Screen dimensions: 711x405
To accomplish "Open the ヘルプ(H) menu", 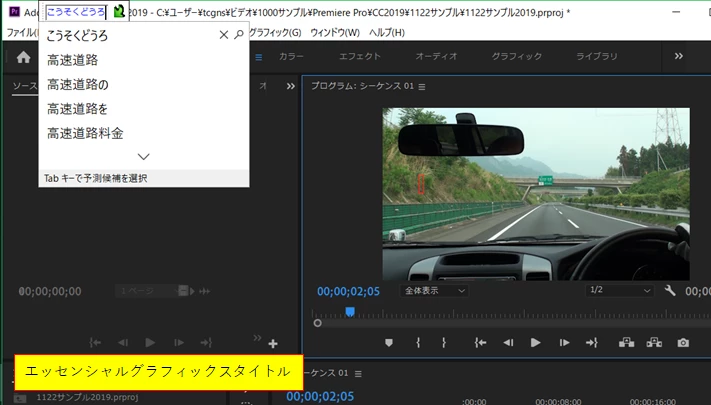I will tap(387, 33).
